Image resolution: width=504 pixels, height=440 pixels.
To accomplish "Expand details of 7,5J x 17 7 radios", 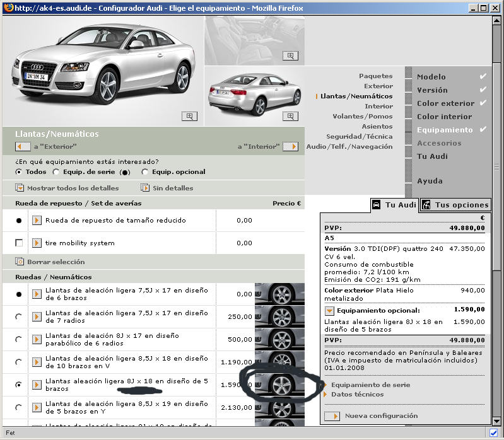I will tap(37, 316).
